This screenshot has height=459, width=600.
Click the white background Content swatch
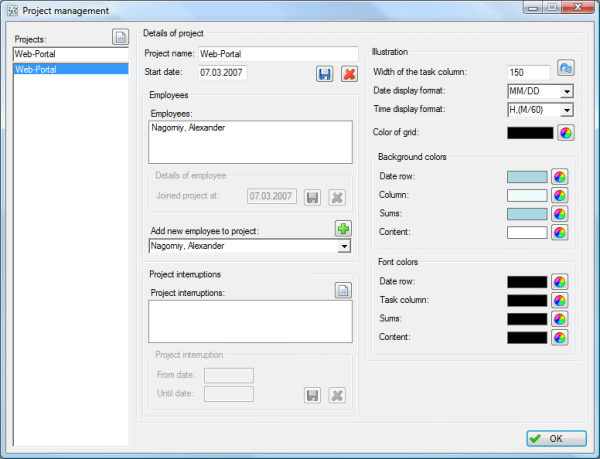[x=527, y=232]
